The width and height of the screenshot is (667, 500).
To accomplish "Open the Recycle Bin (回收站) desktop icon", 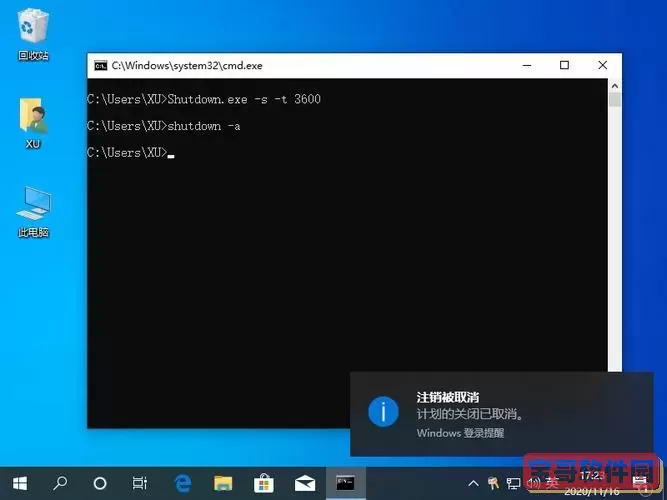I will point(33,35).
